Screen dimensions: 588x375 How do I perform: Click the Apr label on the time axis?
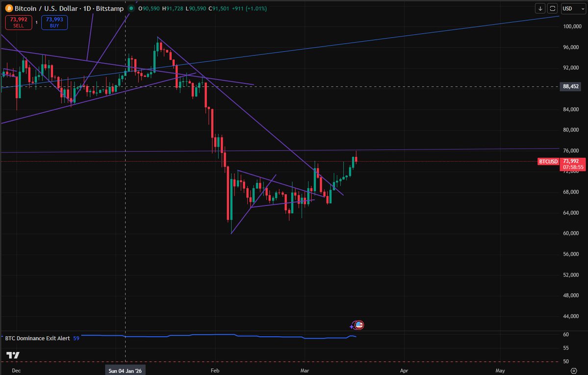click(404, 371)
